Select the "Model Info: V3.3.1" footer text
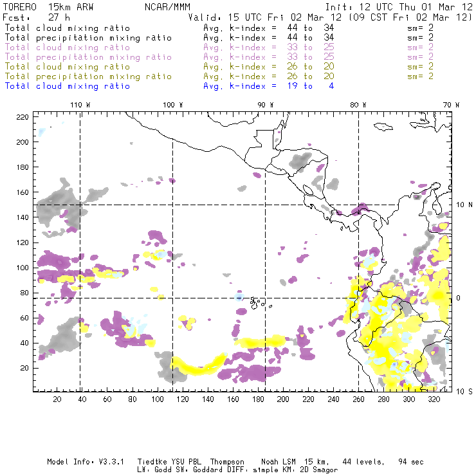Image resolution: width=476 pixels, height=476 pixels. (86, 462)
